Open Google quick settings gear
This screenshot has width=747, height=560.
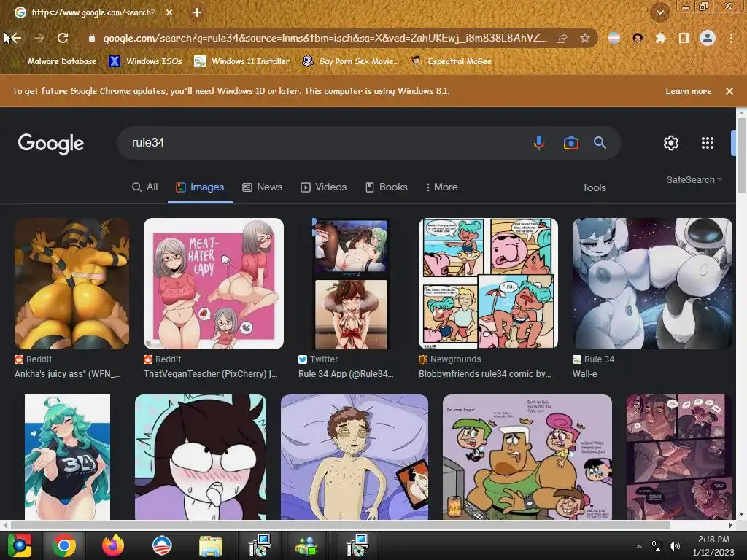click(x=671, y=143)
